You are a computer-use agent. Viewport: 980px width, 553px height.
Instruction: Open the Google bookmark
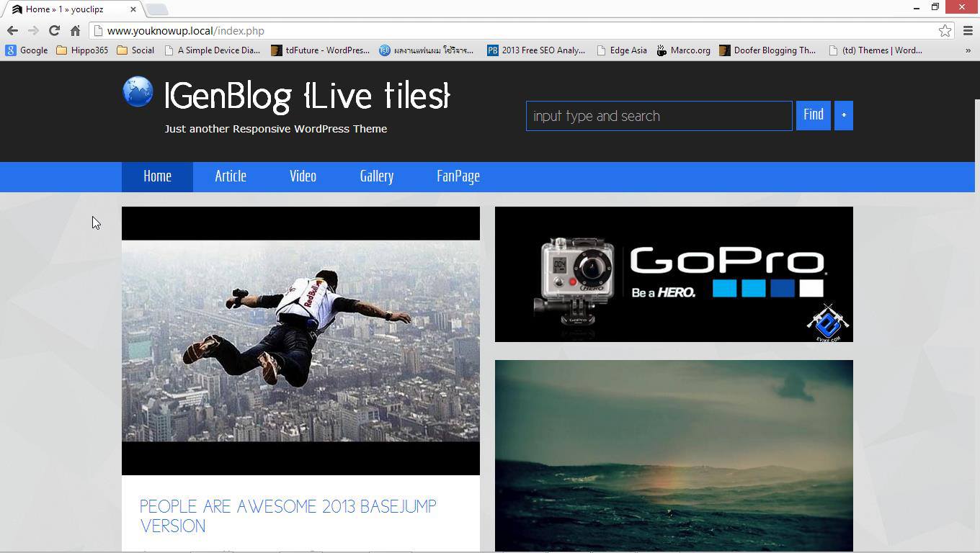coord(27,50)
